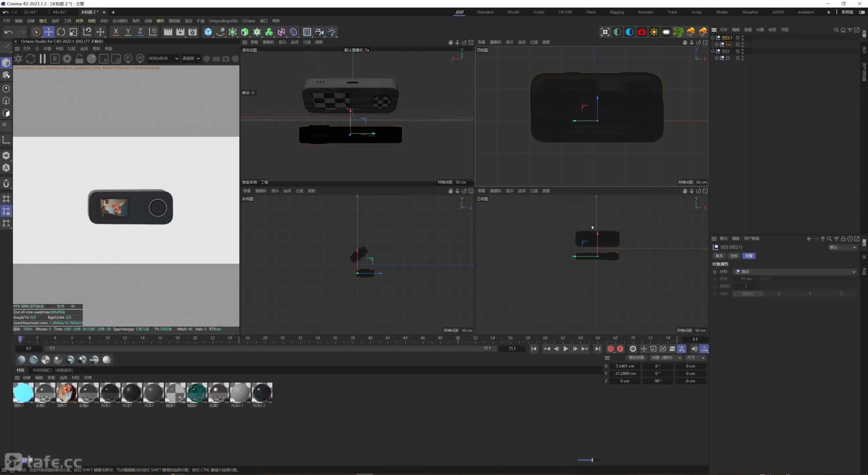Click the X position field 5.5401 cm
Screen dimensions: 868x475
(625, 366)
